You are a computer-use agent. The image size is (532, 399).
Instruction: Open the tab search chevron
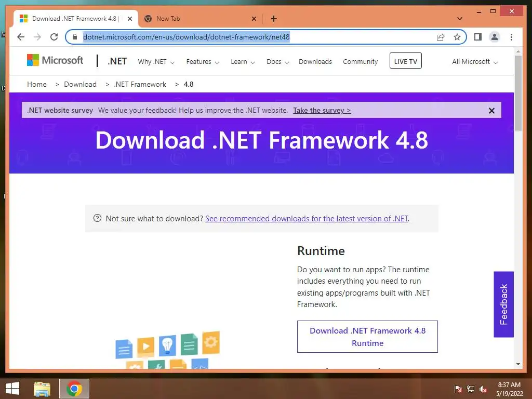point(460,19)
